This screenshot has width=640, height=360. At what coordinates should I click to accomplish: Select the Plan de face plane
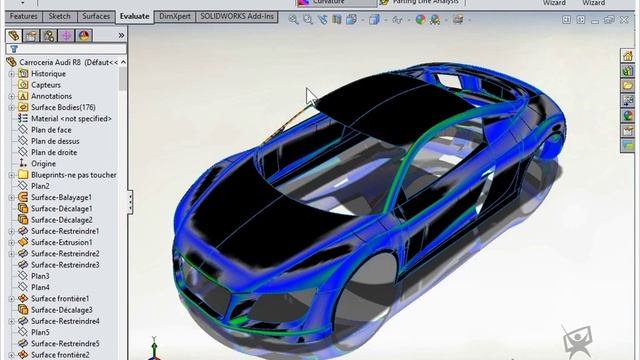pyautogui.click(x=45, y=130)
